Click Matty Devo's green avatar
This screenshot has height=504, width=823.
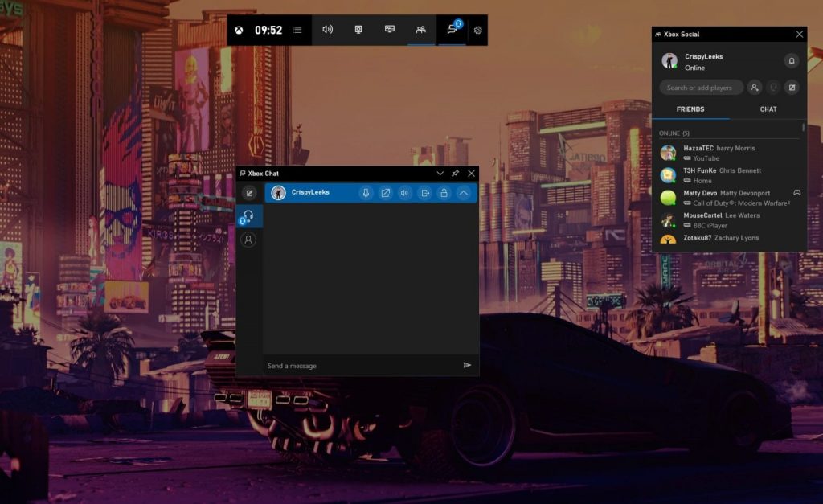click(668, 198)
